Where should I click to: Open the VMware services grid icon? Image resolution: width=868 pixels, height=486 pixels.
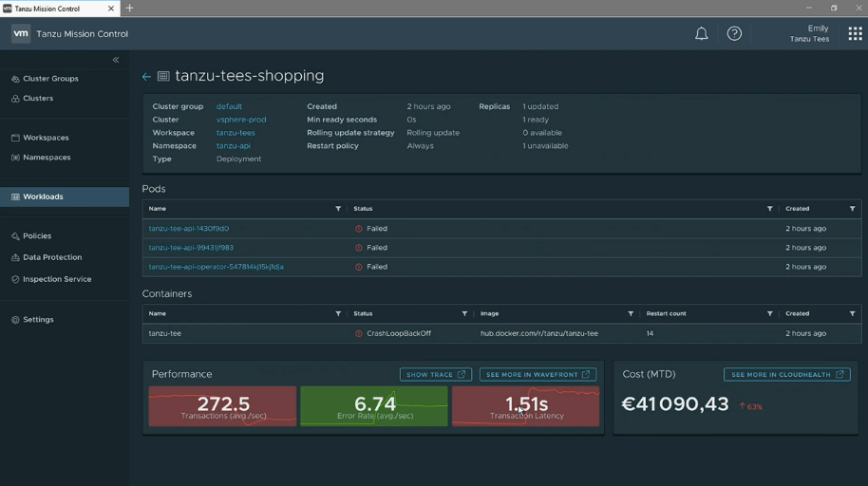(x=855, y=34)
